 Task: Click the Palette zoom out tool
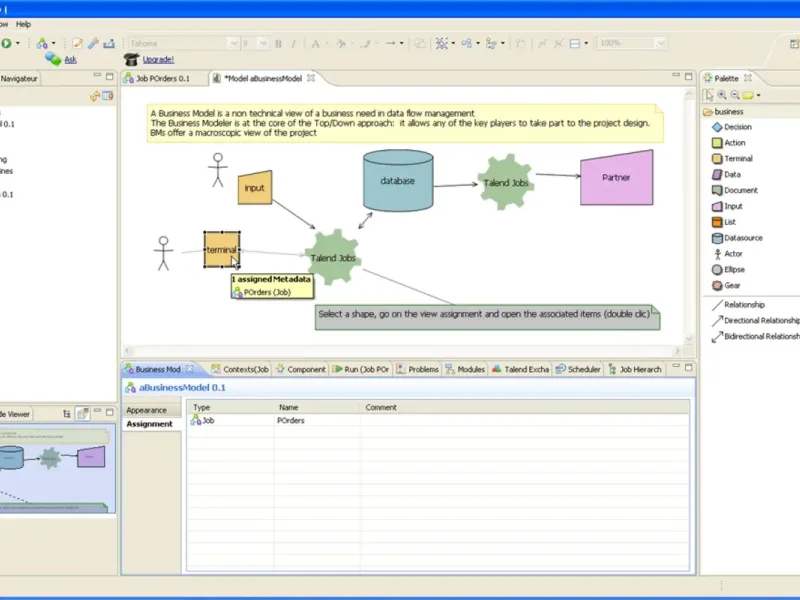735,95
